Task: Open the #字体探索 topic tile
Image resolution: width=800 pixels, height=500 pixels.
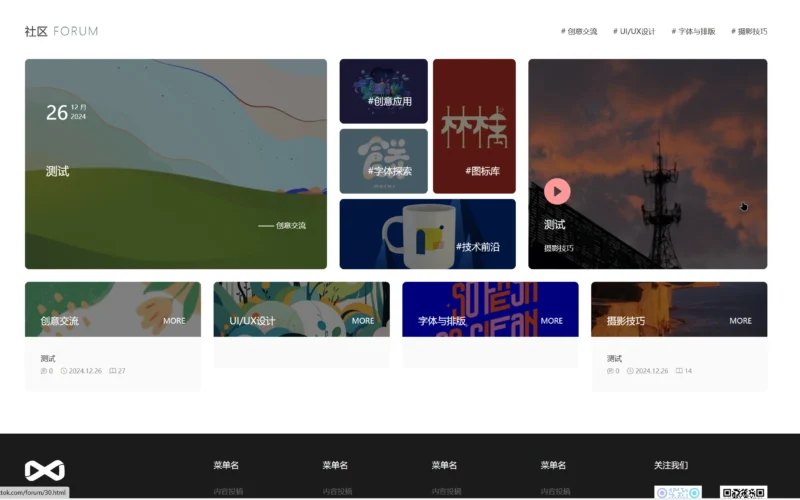Action: pyautogui.click(x=383, y=161)
